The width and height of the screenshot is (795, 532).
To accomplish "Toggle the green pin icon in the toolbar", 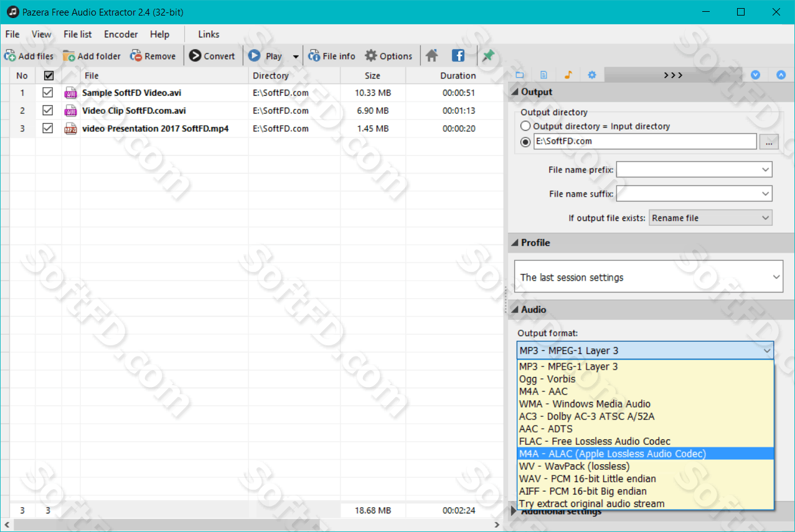I will pyautogui.click(x=488, y=56).
